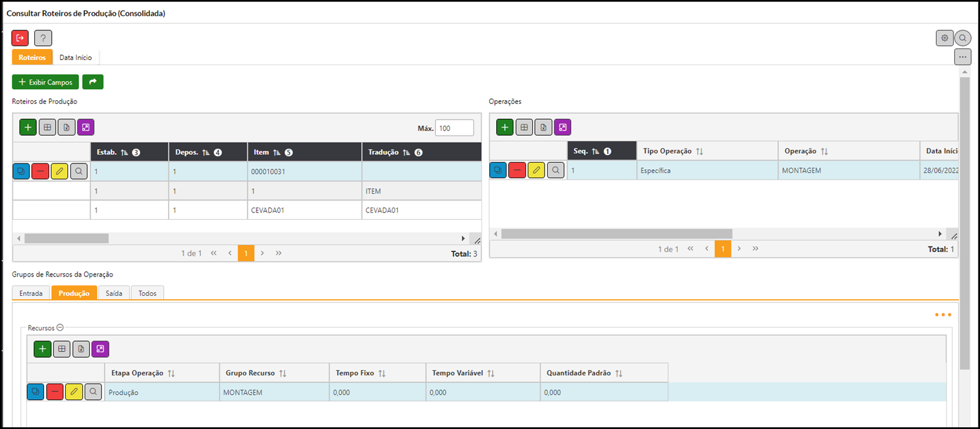980x429 pixels.
Task: Add a new record in Roteiros de Produção
Action: tap(28, 127)
